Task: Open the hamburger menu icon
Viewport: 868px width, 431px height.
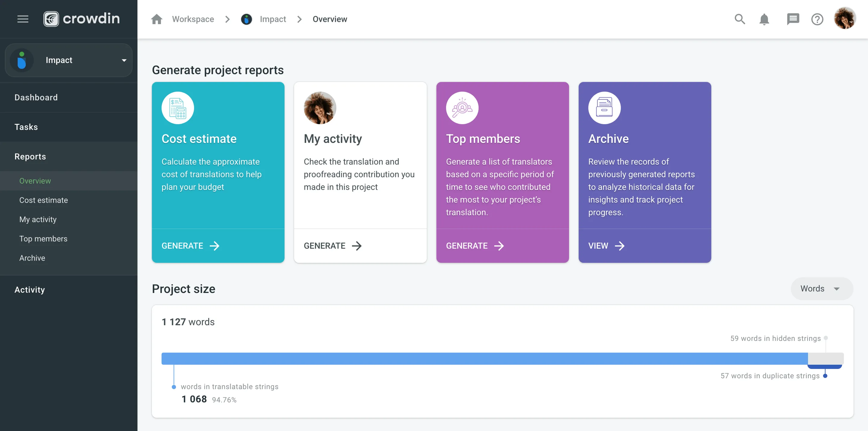Action: point(23,19)
